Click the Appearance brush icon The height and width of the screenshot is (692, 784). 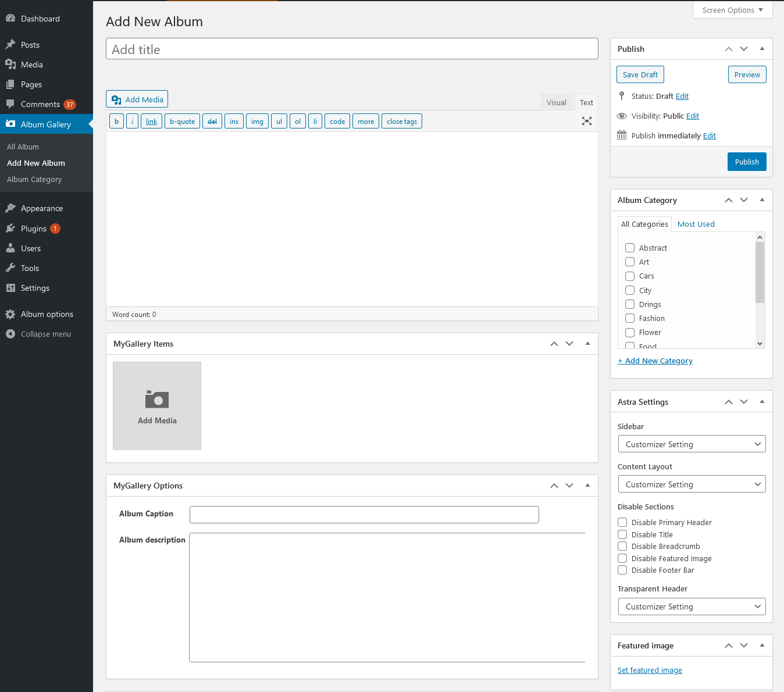coord(10,208)
